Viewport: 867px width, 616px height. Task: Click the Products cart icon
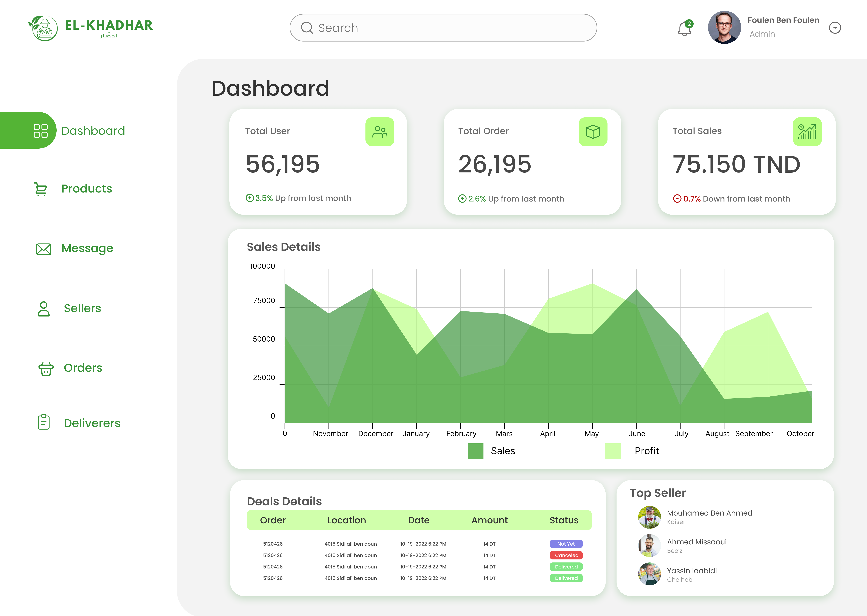pos(41,189)
